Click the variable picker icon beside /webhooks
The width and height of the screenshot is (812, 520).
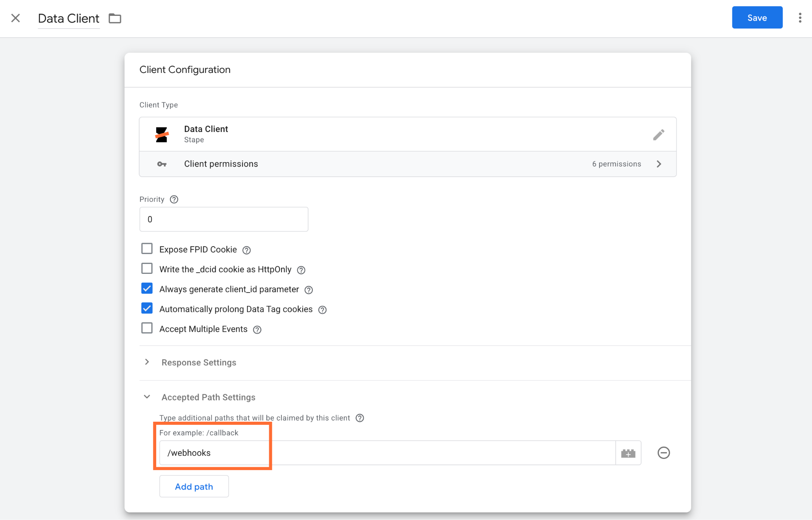pos(628,453)
